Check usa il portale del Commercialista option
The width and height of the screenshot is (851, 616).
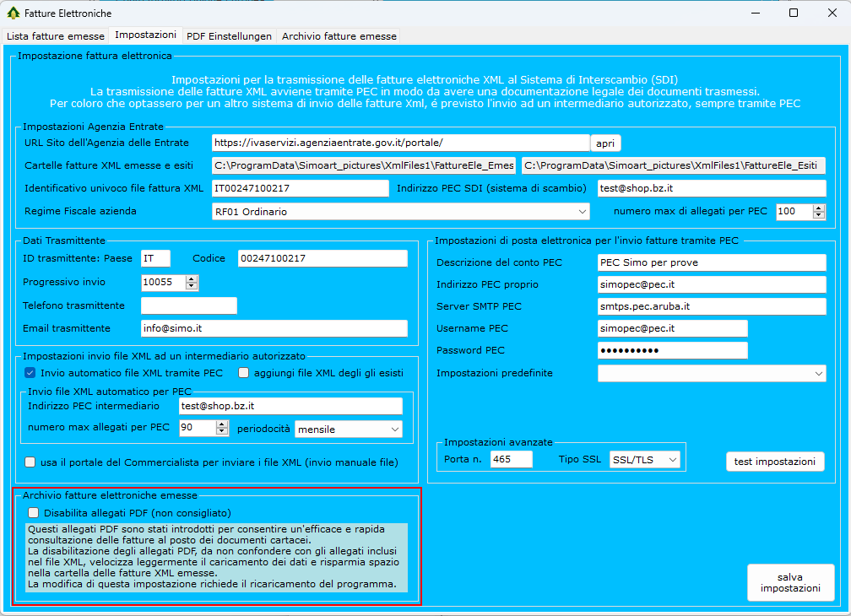[x=30, y=462]
